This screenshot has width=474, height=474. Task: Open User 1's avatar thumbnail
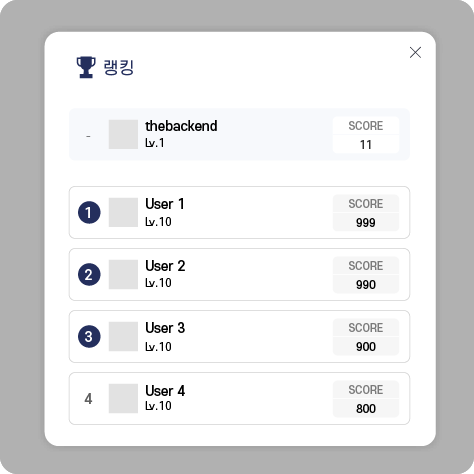[x=123, y=212]
